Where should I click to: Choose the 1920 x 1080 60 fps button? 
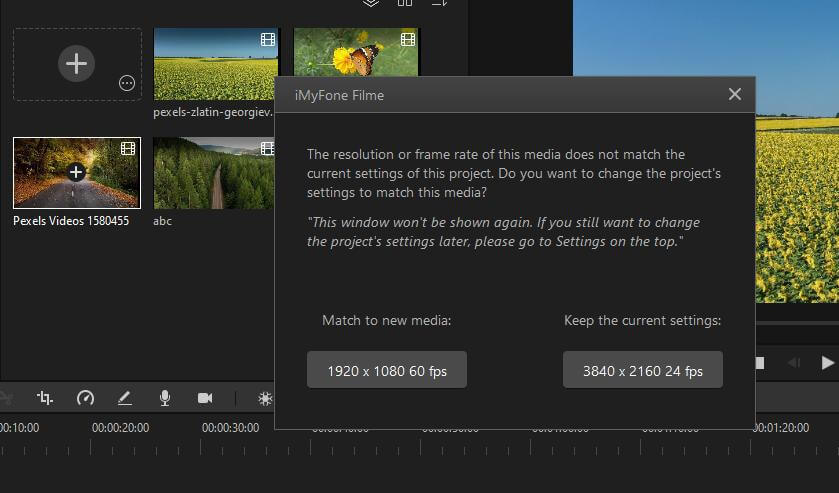pyautogui.click(x=387, y=370)
